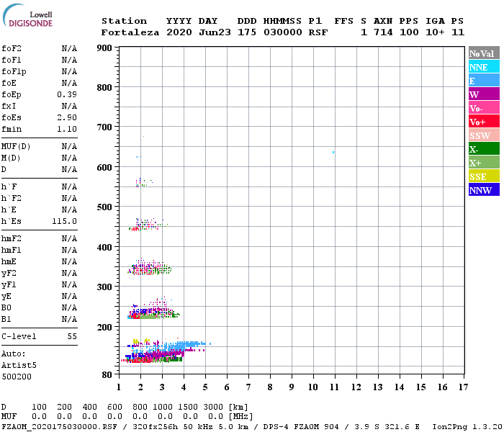Select the X- dark green legend swatch
Image resolution: width=504 pixels, height=432 pixels.
tap(484, 148)
